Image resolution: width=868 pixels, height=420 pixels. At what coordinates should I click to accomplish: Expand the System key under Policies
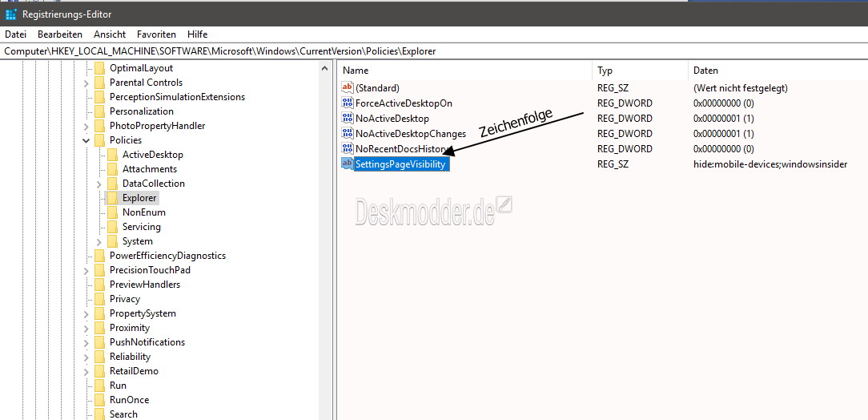[99, 241]
